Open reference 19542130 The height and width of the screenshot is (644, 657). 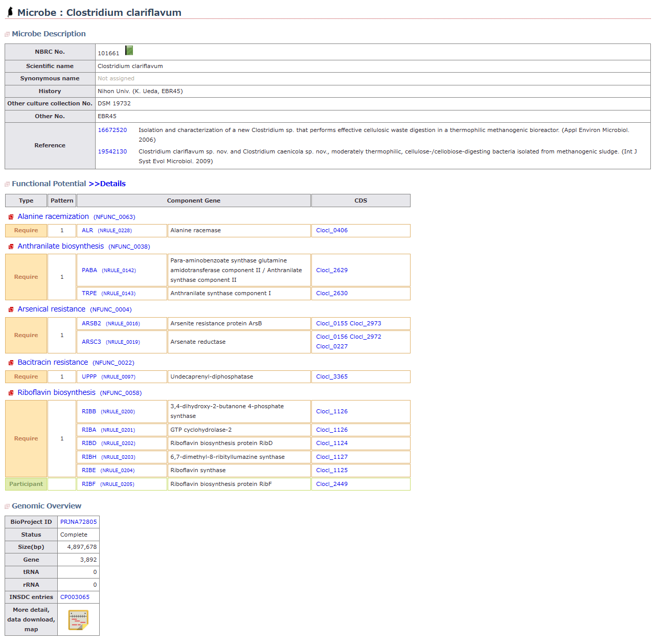click(x=112, y=151)
